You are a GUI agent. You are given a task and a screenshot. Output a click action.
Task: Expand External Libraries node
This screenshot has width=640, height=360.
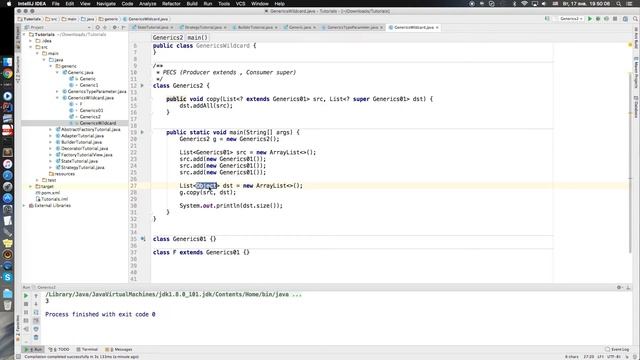tap(24, 206)
